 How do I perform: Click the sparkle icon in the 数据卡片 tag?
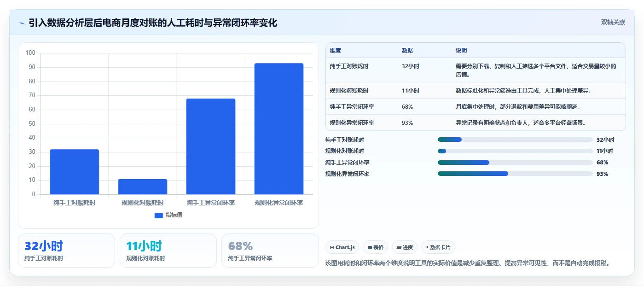[x=428, y=248]
